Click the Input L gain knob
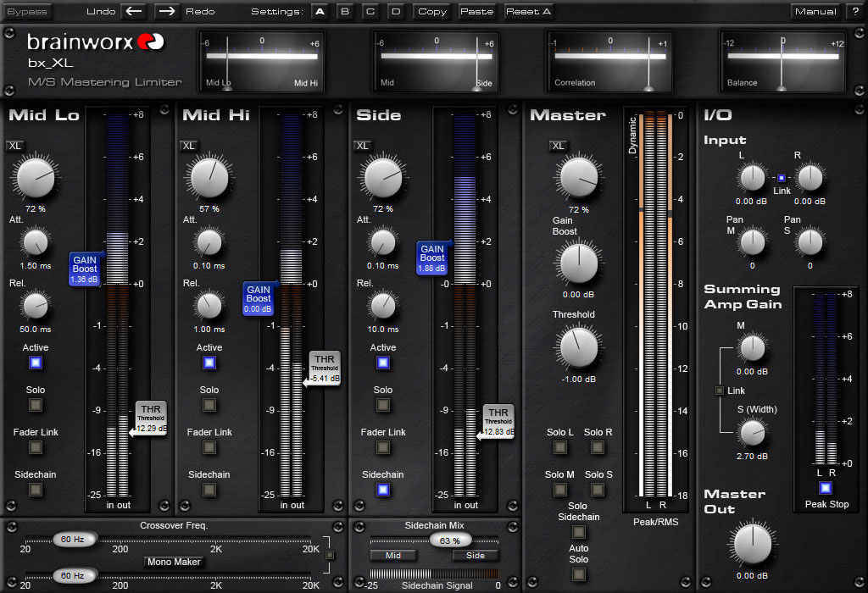 (x=753, y=178)
